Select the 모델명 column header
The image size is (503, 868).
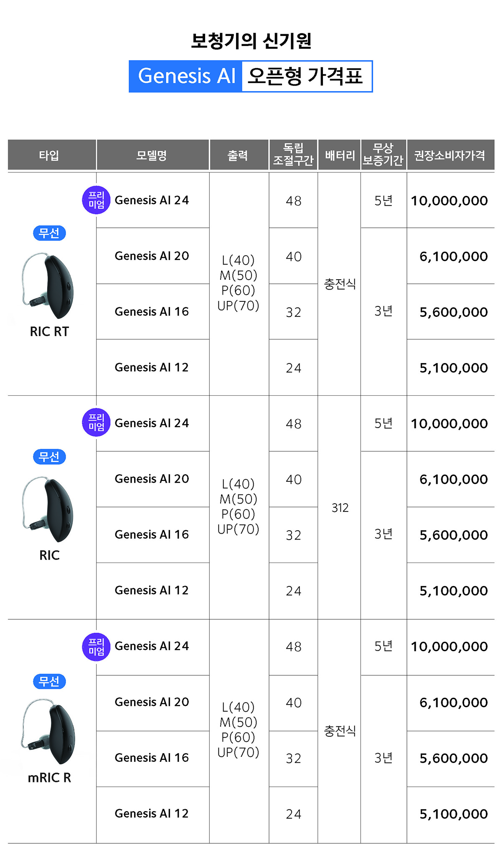(x=152, y=155)
